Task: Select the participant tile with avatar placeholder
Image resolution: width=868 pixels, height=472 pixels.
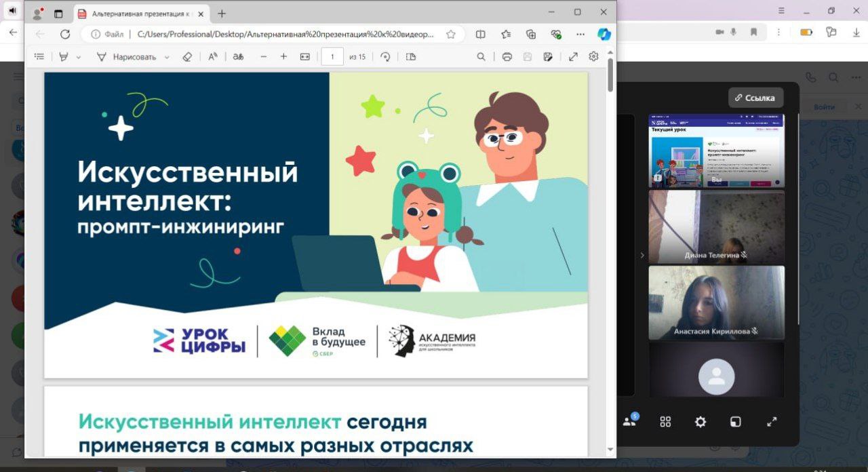Action: (x=717, y=369)
